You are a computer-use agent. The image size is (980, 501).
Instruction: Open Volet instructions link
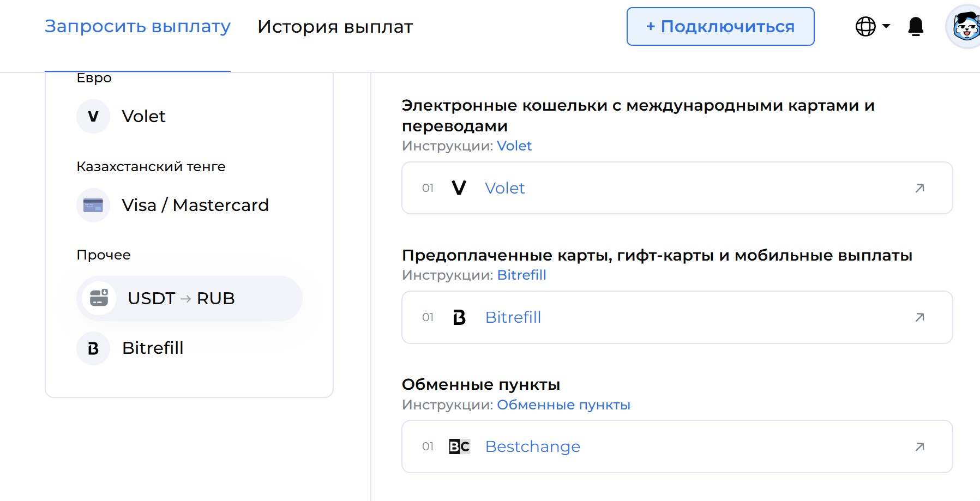[x=514, y=146]
